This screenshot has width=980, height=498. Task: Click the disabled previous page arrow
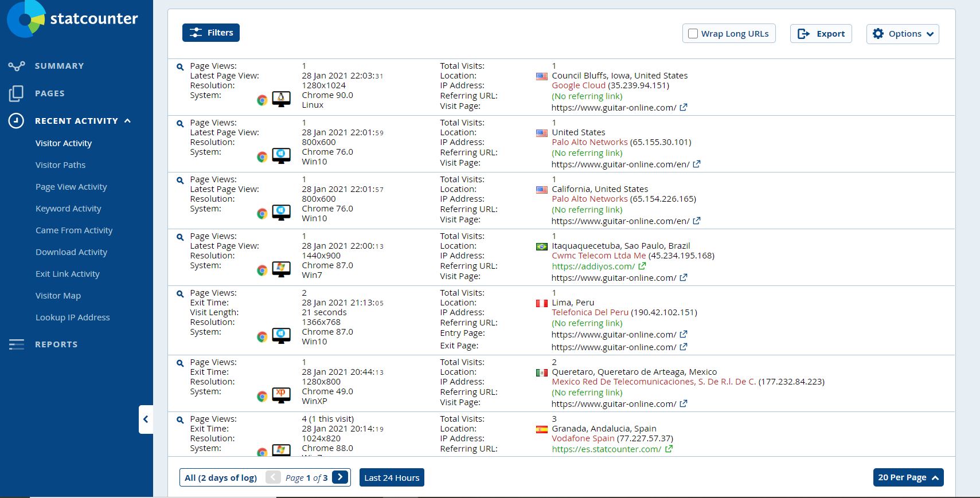274,477
